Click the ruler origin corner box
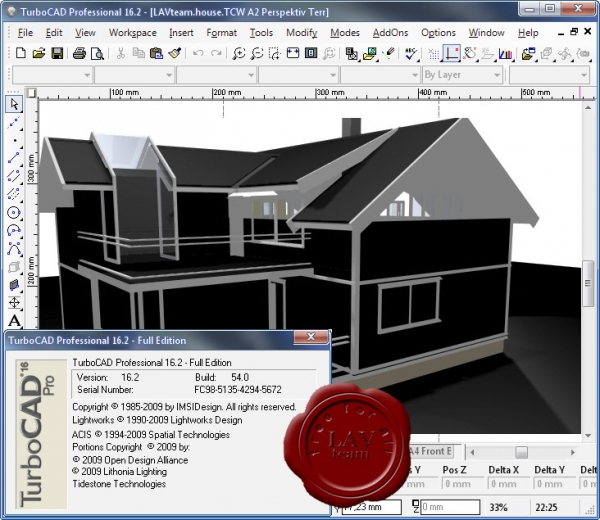The height and width of the screenshot is (520, 600). pyautogui.click(x=32, y=93)
